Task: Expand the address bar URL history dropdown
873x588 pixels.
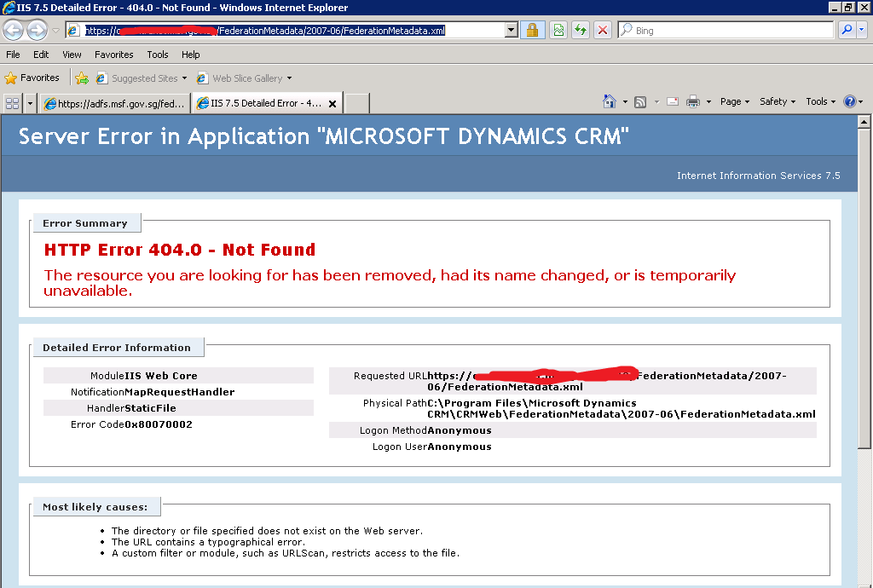Action: (512, 30)
